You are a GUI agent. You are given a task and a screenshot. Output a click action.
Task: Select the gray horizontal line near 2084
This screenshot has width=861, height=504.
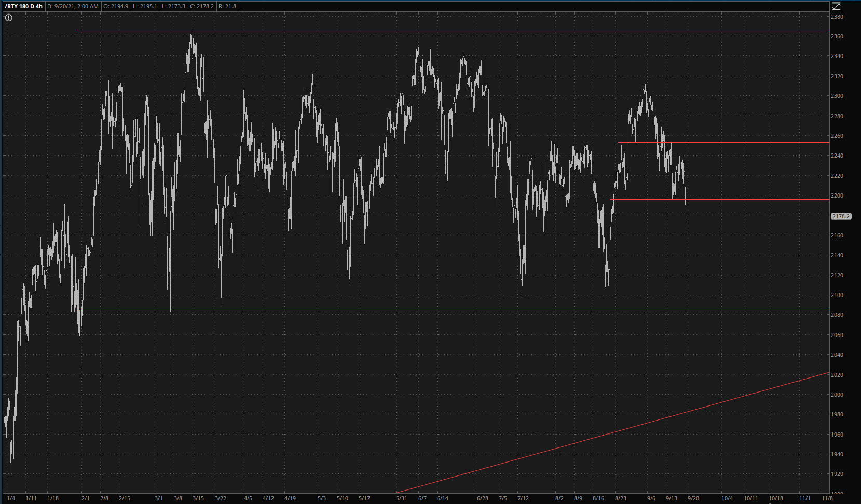coord(415,311)
